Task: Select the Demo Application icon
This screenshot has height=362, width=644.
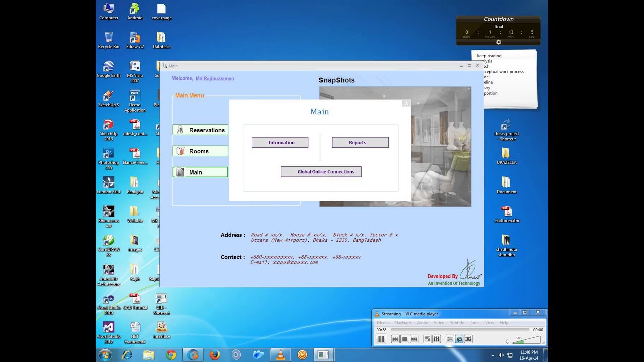Action: click(135, 102)
